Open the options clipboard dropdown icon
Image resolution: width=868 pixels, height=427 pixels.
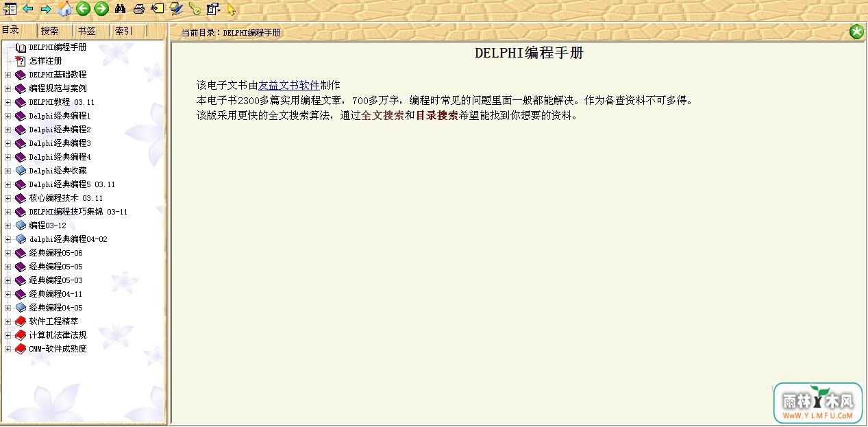(213, 9)
